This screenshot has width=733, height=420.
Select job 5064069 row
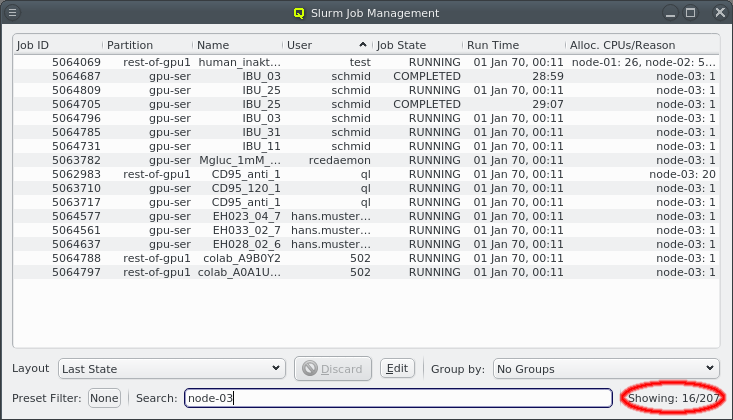click(x=366, y=62)
